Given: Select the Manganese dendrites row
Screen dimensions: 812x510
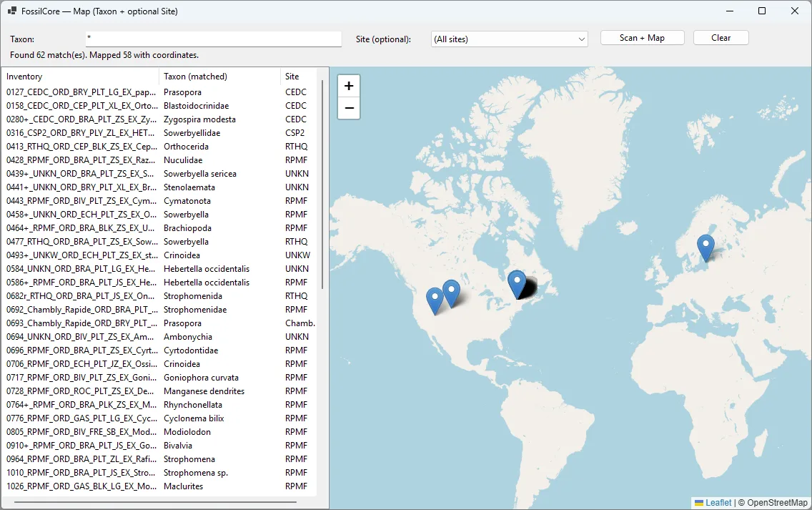Looking at the screenshot, I should pos(159,391).
